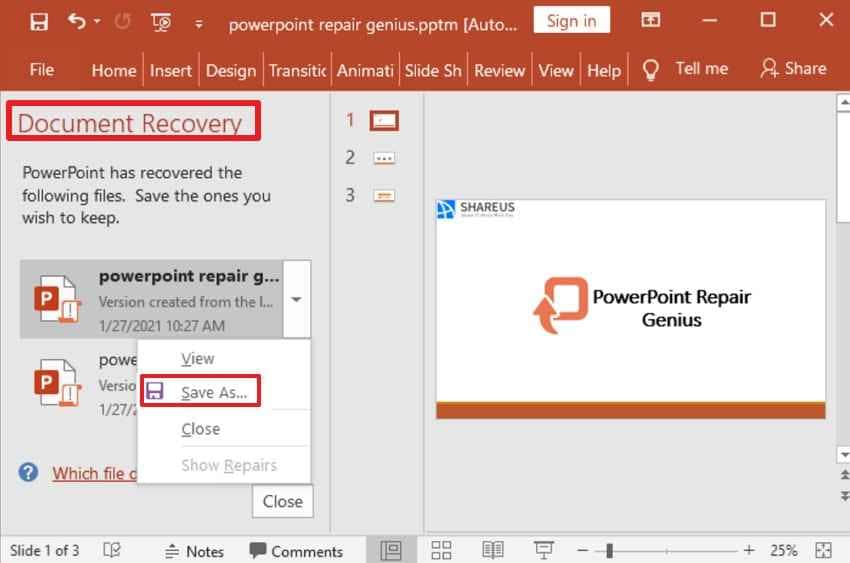This screenshot has height=563, width=850.
Task: Click the Share button
Action: tap(793, 68)
